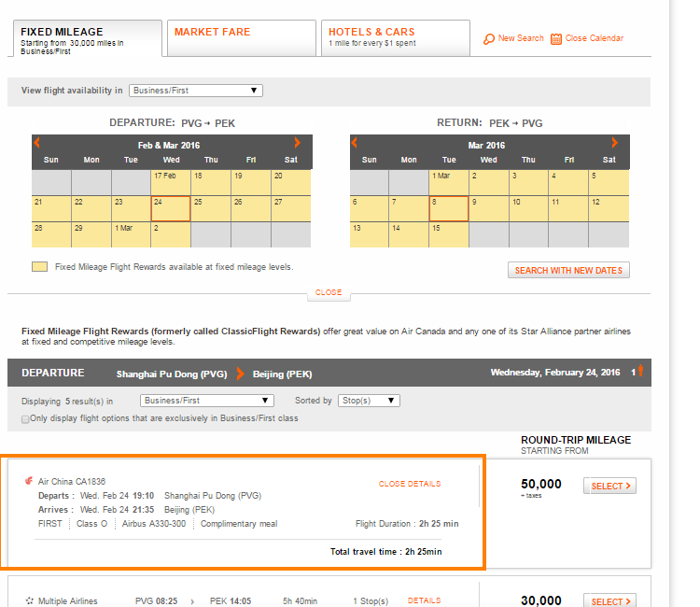Pick the 27th in departure calendar
The image size is (700, 607).
click(x=290, y=208)
